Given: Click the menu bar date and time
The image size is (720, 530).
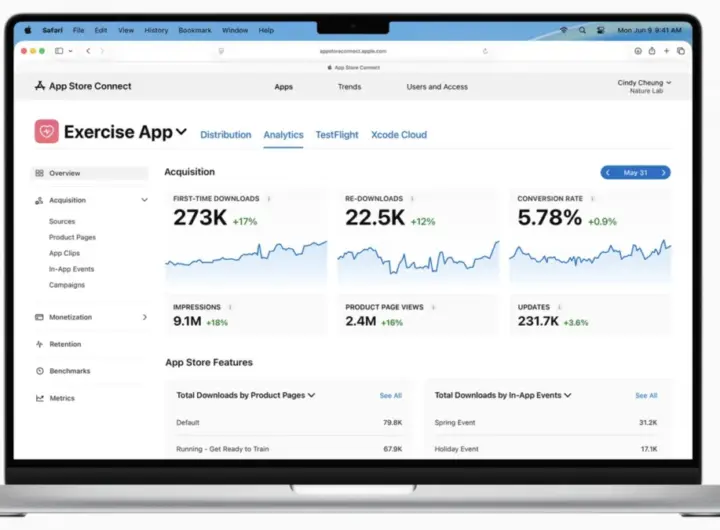Looking at the screenshot, I should coord(649,30).
